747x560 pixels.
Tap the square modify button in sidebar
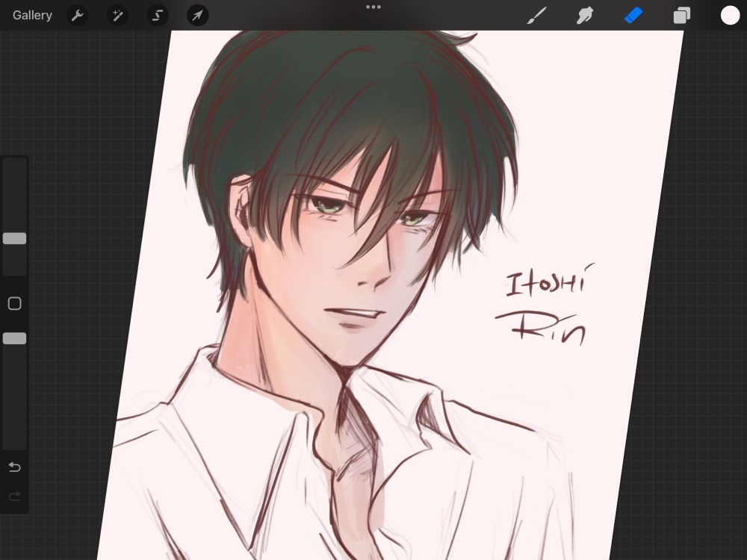point(15,303)
